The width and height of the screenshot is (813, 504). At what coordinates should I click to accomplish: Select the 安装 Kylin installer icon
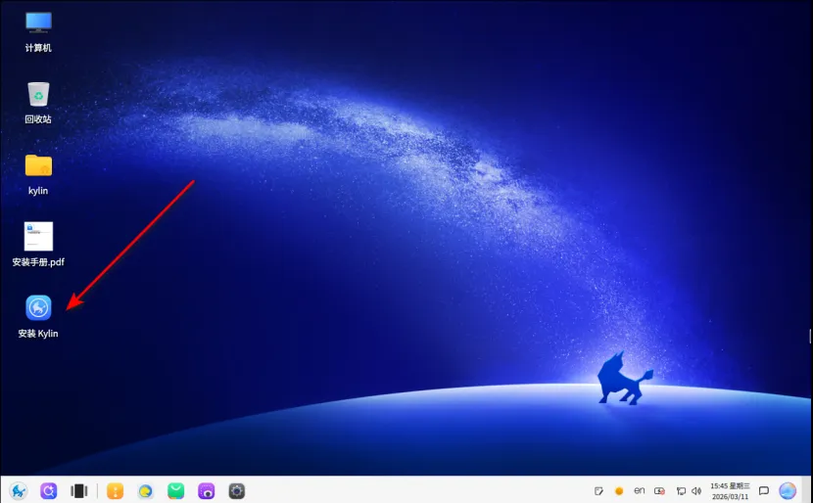[x=38, y=307]
